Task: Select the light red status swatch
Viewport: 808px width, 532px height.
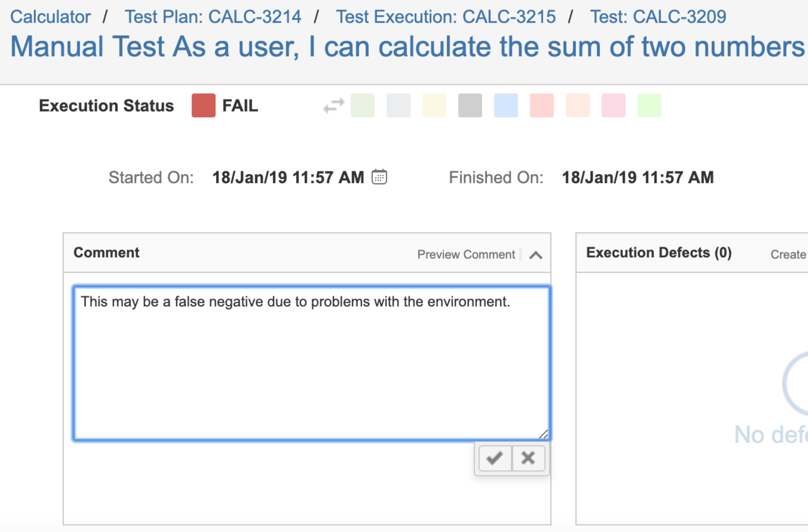Action: click(542, 106)
